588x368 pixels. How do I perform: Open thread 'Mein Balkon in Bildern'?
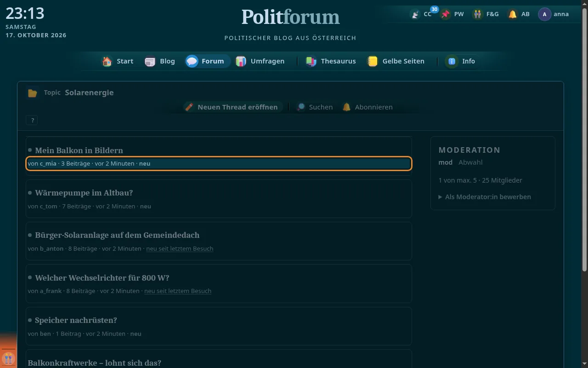[79, 150]
